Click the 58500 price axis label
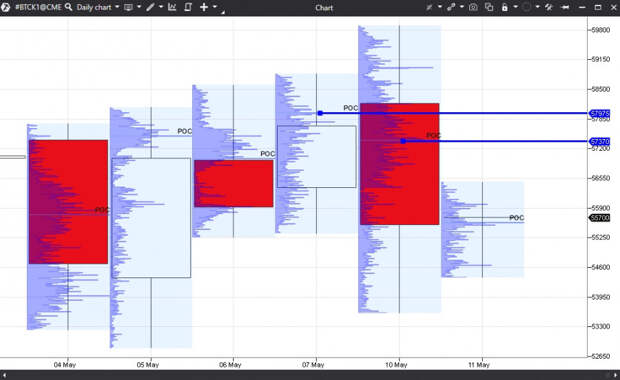Screen dimensions: 620x380 tap(601, 89)
